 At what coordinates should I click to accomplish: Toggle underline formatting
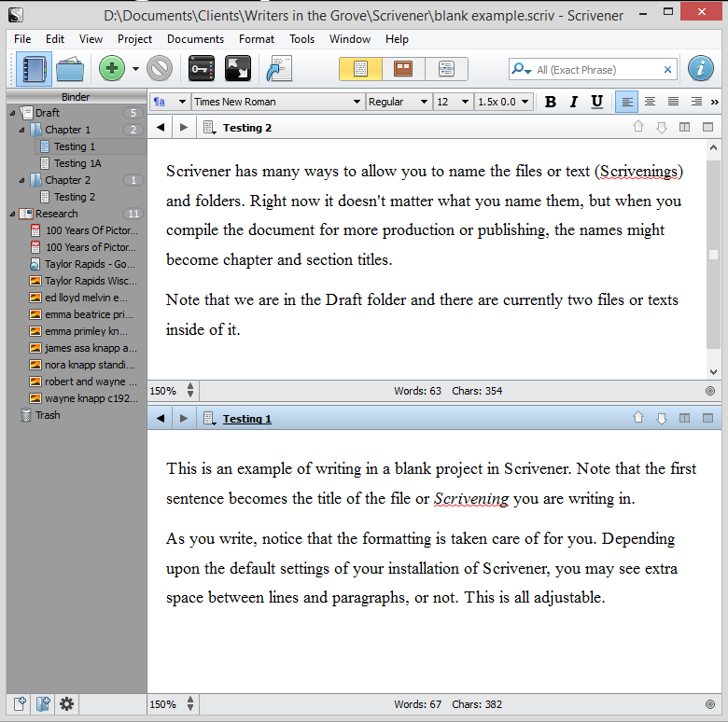pyautogui.click(x=594, y=102)
